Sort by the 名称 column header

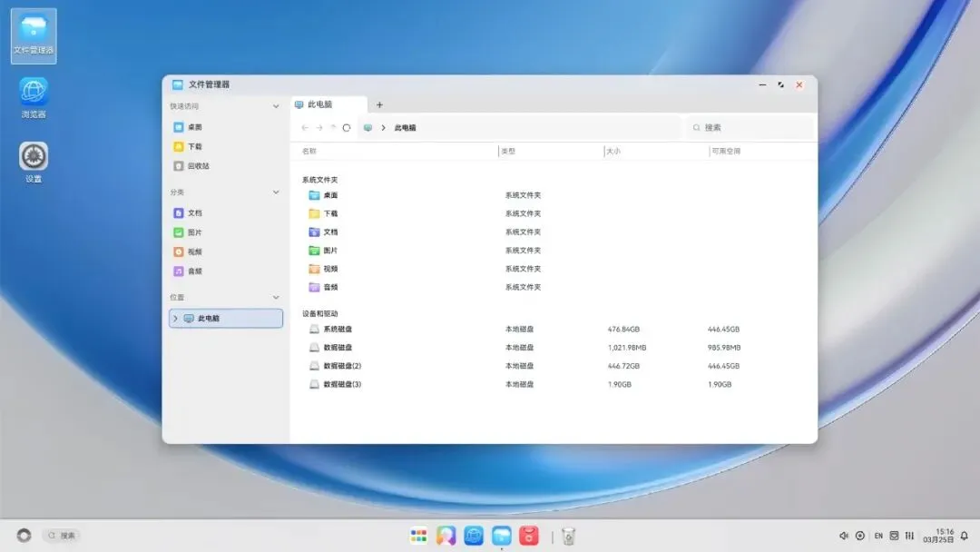pyautogui.click(x=309, y=152)
